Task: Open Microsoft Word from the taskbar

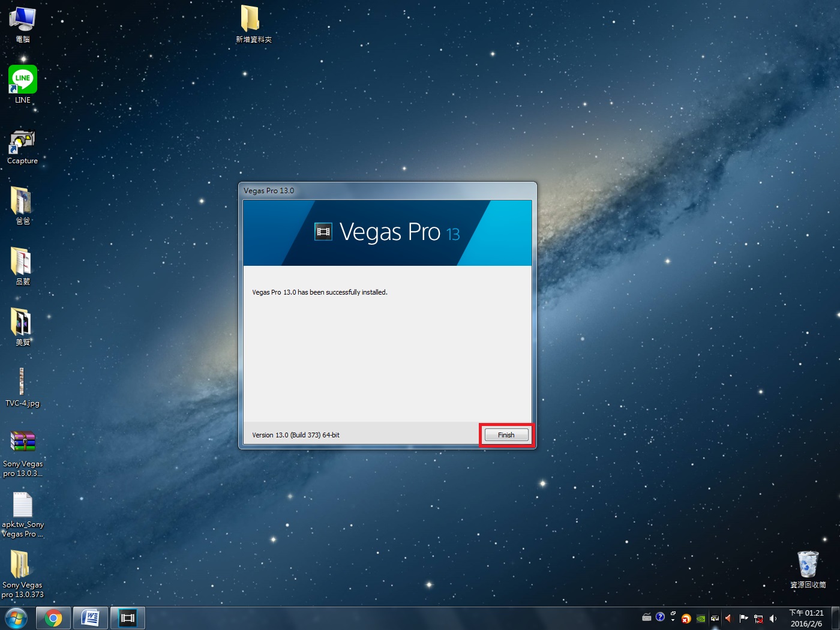Action: (91, 618)
